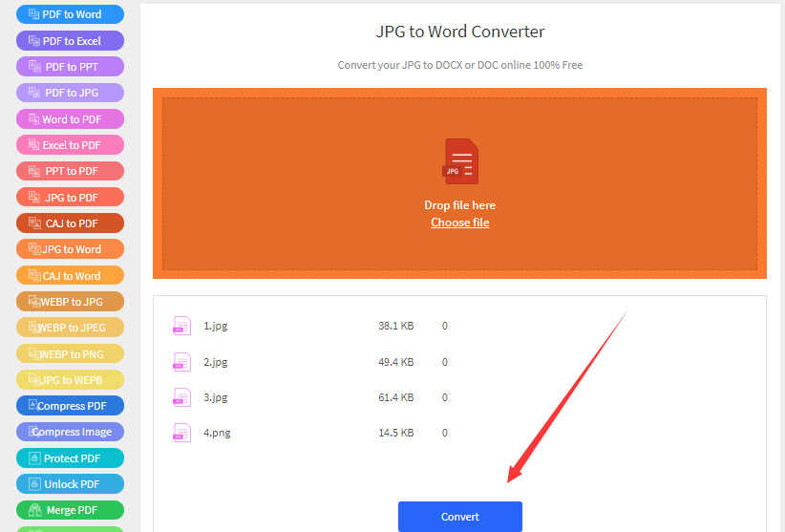
Task: Click the file icon beside 3.jpg
Action: tap(181, 397)
